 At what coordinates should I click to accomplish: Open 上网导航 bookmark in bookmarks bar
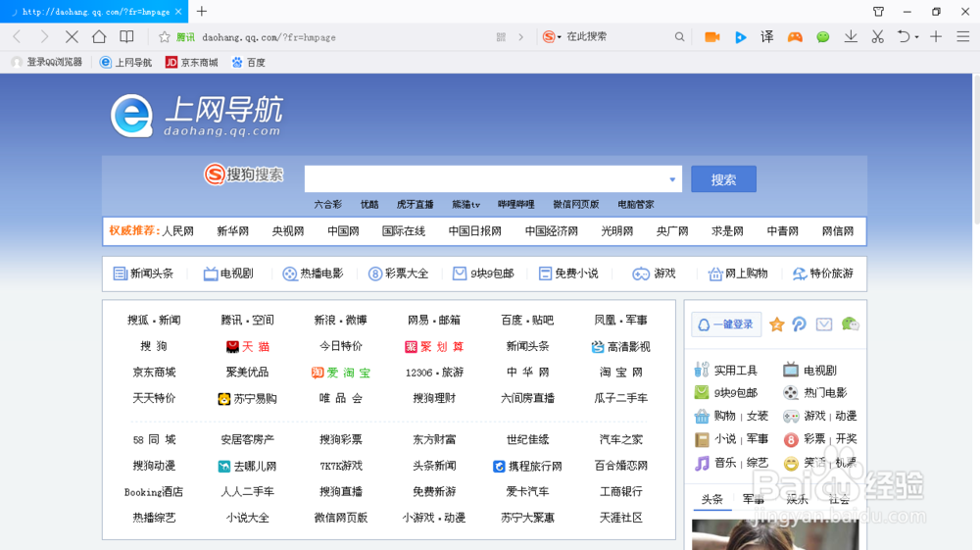pyautogui.click(x=125, y=62)
